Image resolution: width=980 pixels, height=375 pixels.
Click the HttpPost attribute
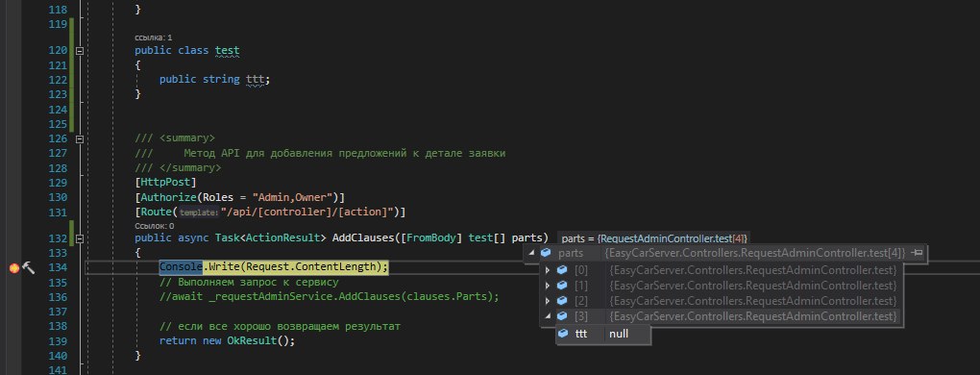[x=165, y=183]
